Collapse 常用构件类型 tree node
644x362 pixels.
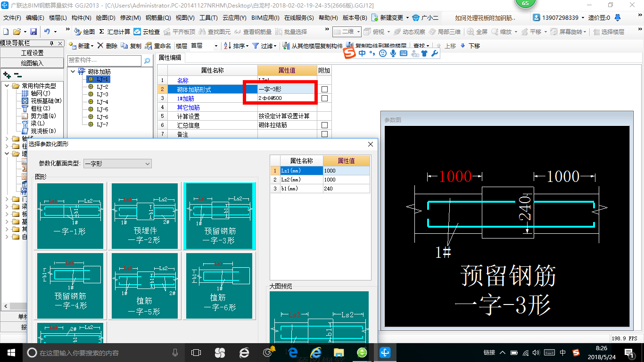coord(7,86)
